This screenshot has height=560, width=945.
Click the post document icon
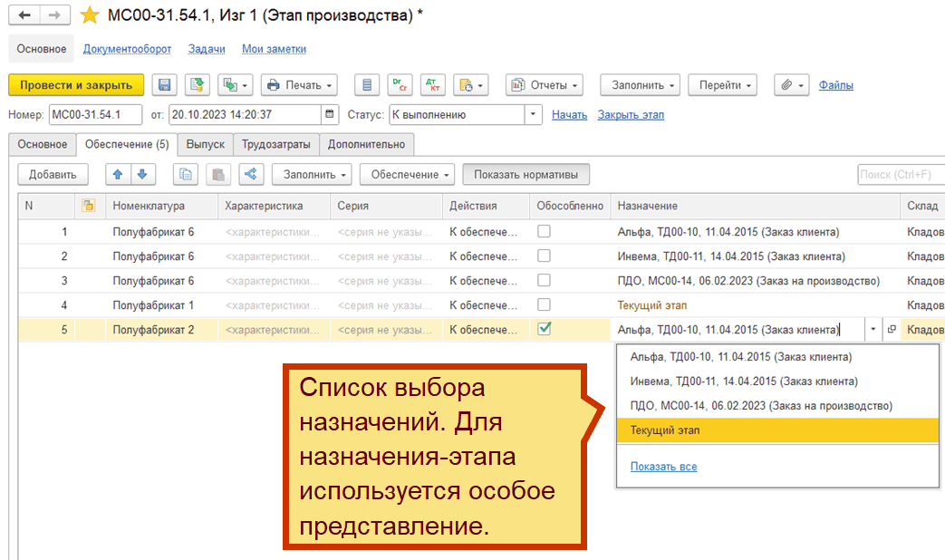tap(198, 85)
